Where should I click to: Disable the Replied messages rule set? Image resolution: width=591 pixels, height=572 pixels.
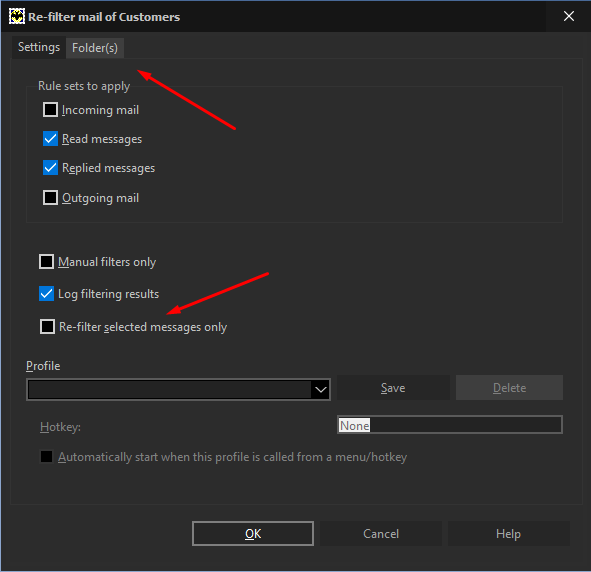point(50,168)
